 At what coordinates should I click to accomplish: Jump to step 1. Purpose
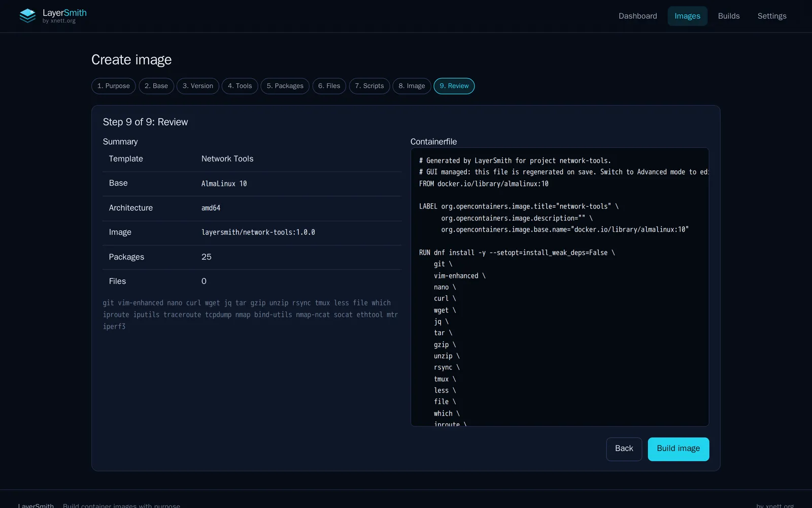tap(114, 86)
